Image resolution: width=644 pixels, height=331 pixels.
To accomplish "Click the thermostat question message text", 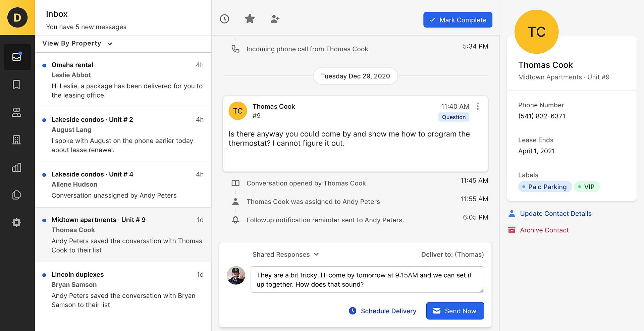I will pos(349,139).
